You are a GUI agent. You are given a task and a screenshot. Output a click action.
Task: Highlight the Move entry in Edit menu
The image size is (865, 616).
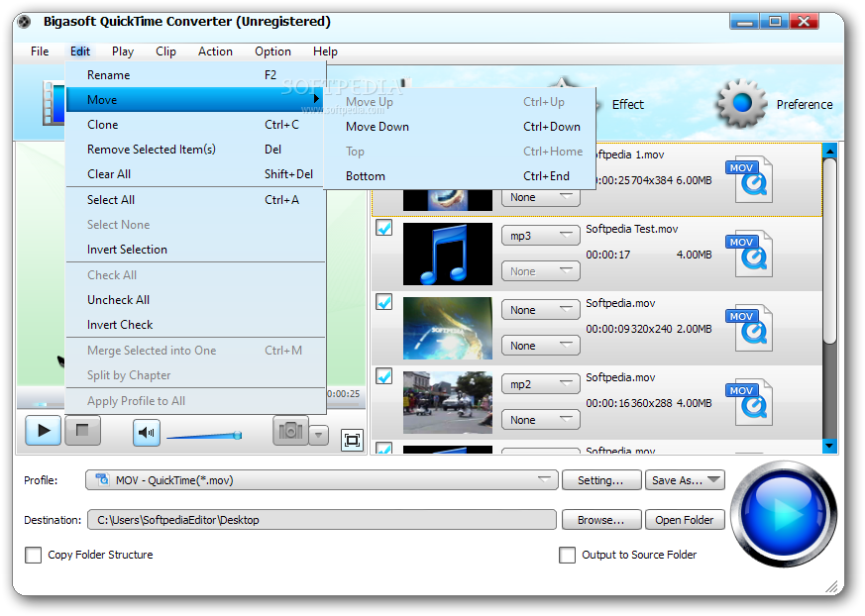[196, 100]
